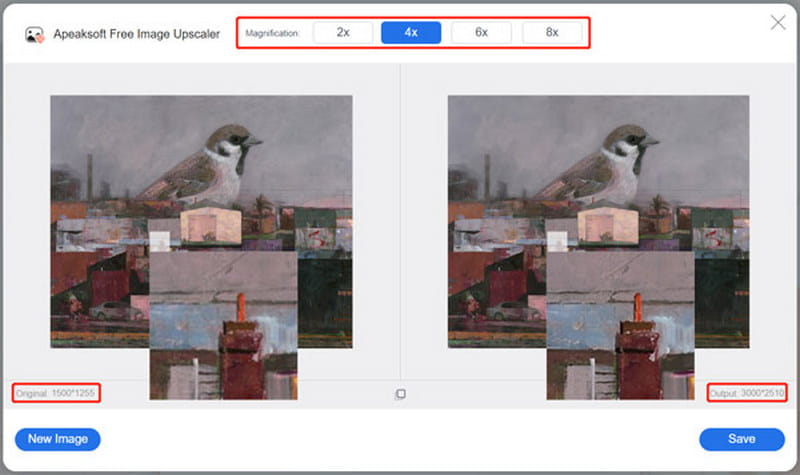Click the Original 1500*1255 size label

[x=56, y=393]
